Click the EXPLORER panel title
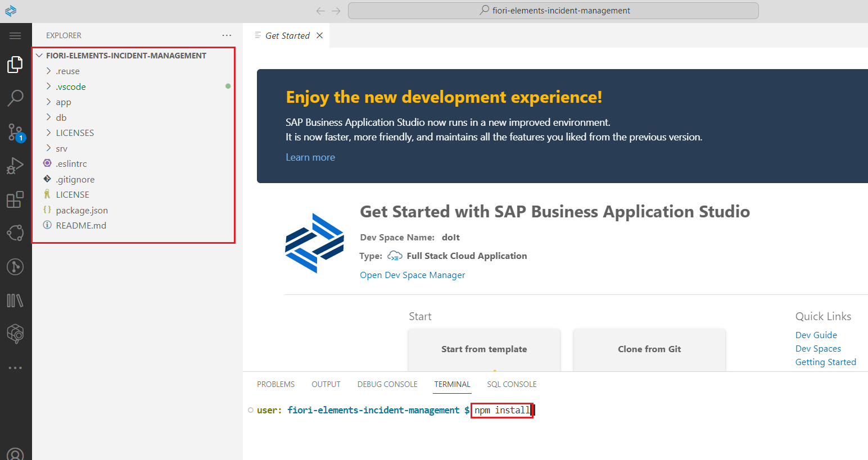Screen dimensions: 868x460 pyautogui.click(x=64, y=35)
